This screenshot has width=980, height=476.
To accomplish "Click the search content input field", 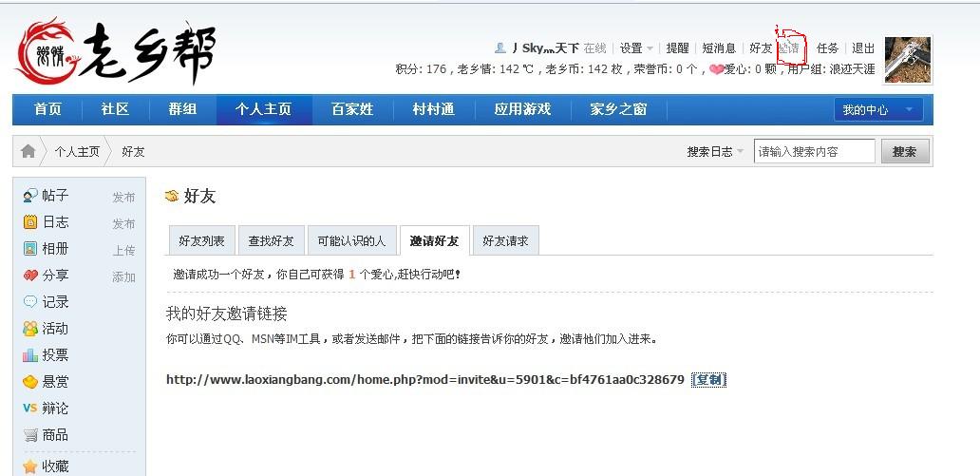I will [x=814, y=152].
